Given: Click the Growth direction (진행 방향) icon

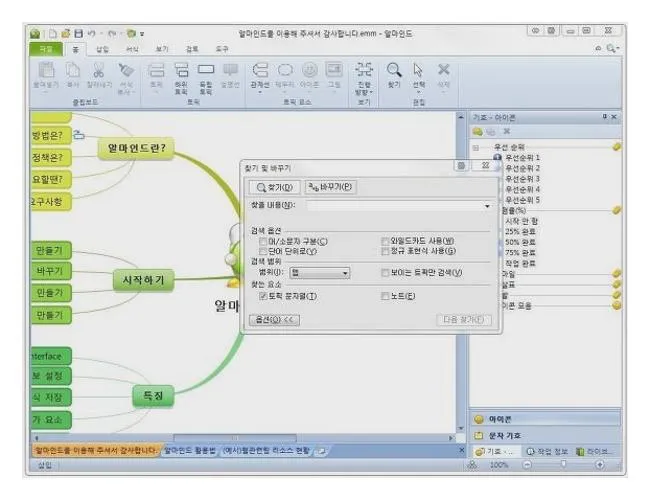Looking at the screenshot, I should coord(364,70).
